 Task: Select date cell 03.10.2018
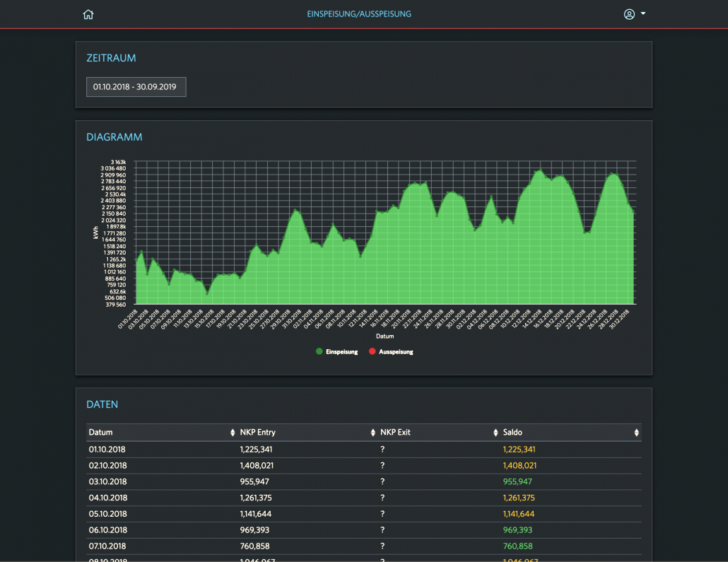[x=107, y=481]
